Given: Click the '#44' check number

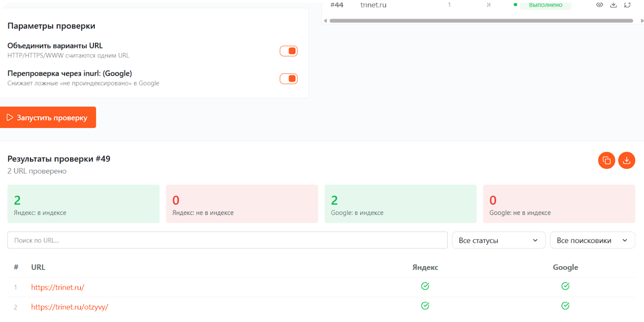Looking at the screenshot, I should click(x=337, y=5).
